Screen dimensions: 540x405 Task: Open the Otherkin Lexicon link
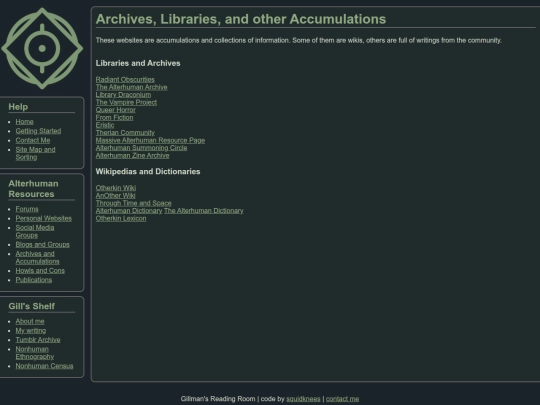click(121, 218)
